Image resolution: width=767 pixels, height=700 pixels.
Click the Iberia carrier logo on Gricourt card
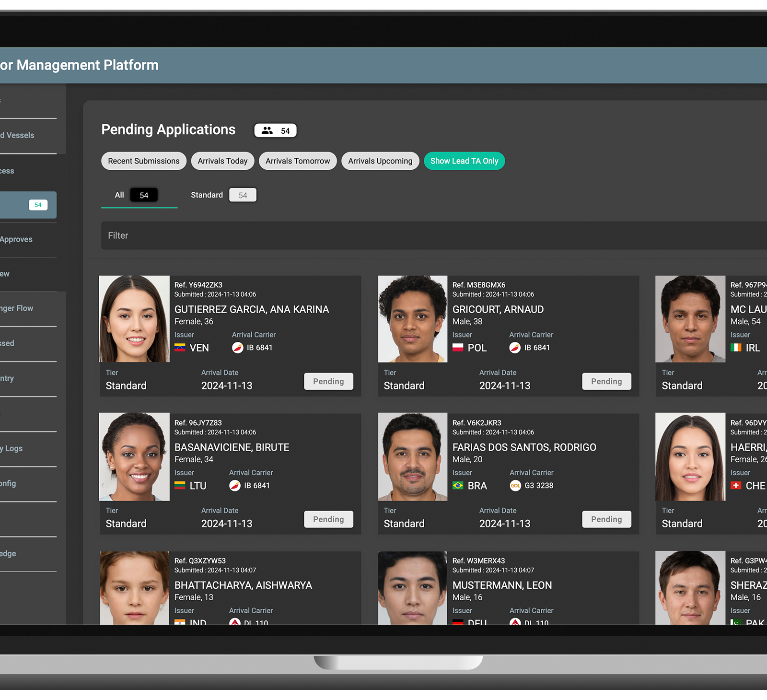tap(515, 348)
